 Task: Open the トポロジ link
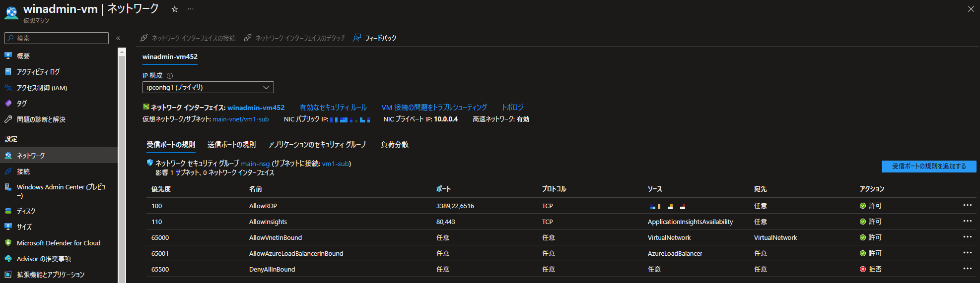[512, 108]
